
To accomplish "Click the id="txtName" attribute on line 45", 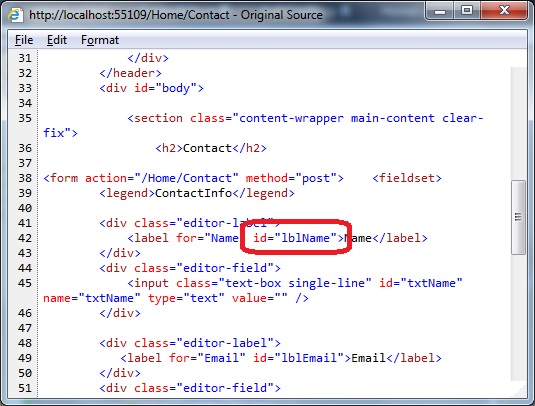I will (421, 283).
